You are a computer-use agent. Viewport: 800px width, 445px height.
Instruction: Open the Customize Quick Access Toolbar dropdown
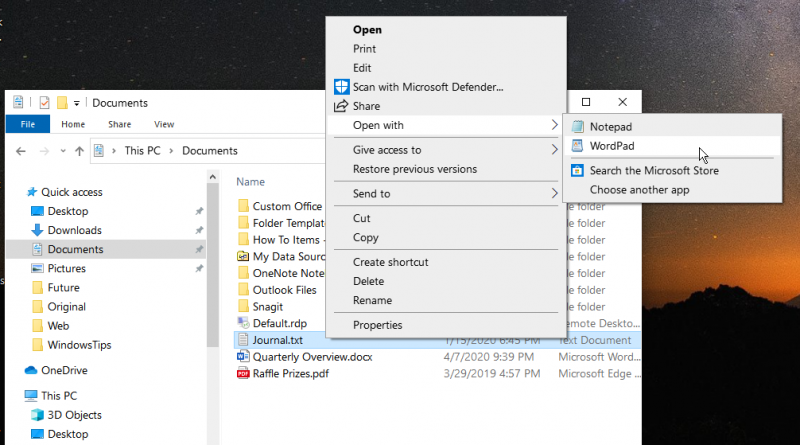(77, 103)
